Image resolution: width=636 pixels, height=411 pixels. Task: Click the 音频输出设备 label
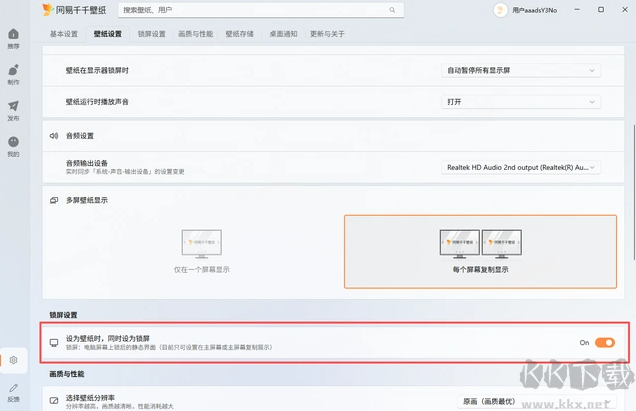87,163
